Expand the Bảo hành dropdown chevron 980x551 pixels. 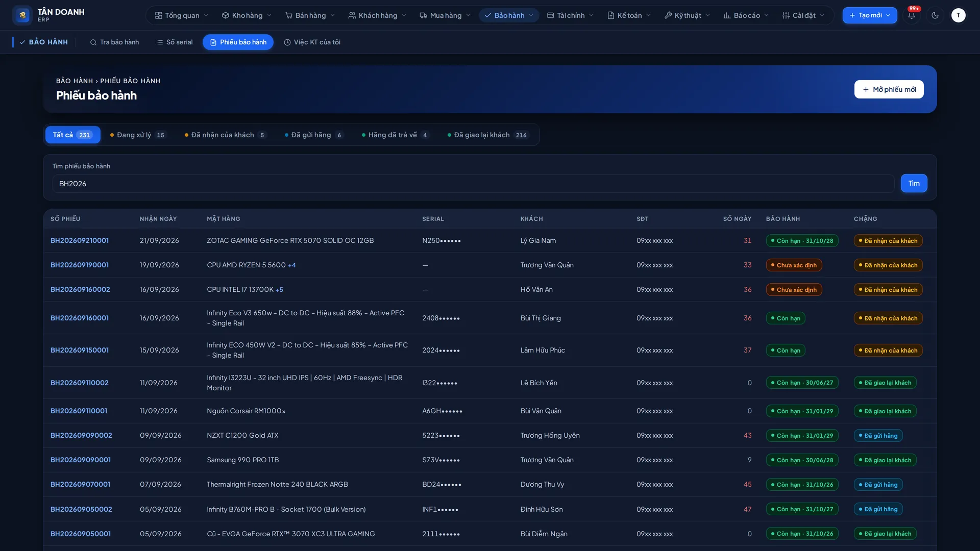(x=531, y=15)
